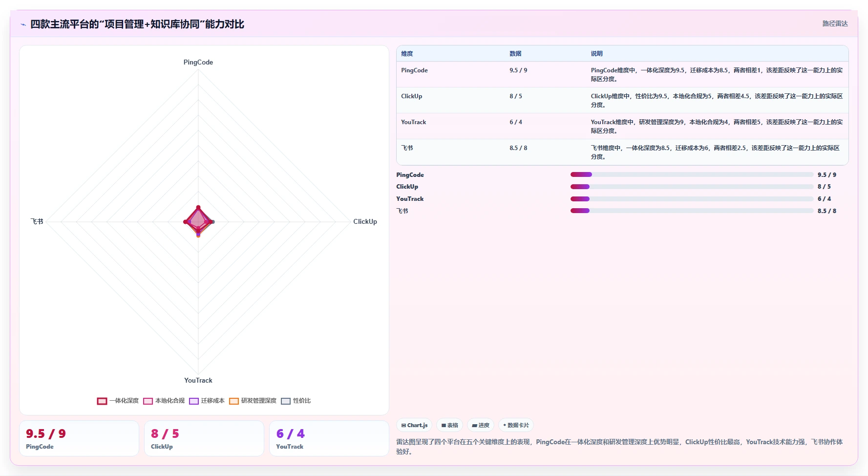The image size is (868, 476).
Task: Click the 数据卡片 tag chip
Action: tap(516, 425)
